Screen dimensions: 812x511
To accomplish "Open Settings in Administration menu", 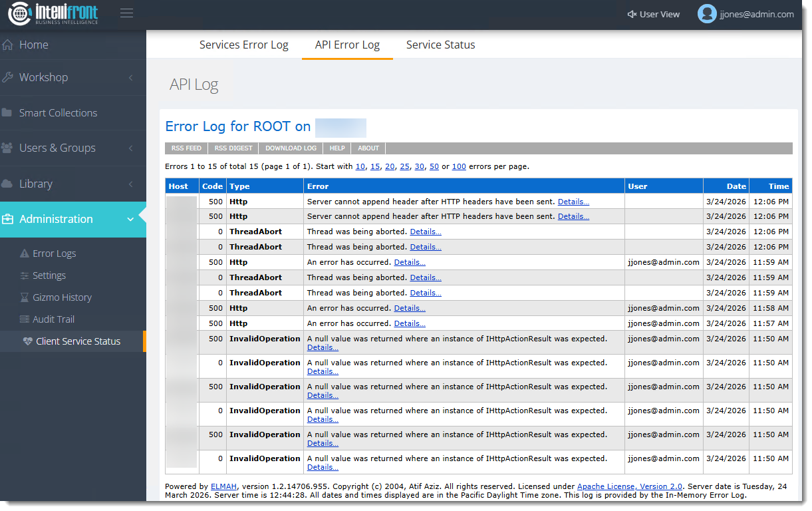I will [49, 275].
